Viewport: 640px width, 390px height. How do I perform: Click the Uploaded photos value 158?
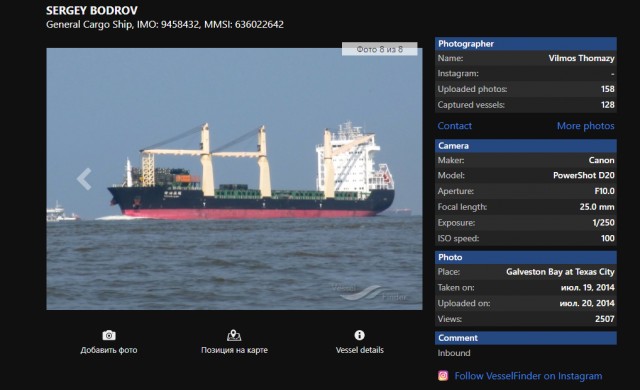(x=607, y=89)
